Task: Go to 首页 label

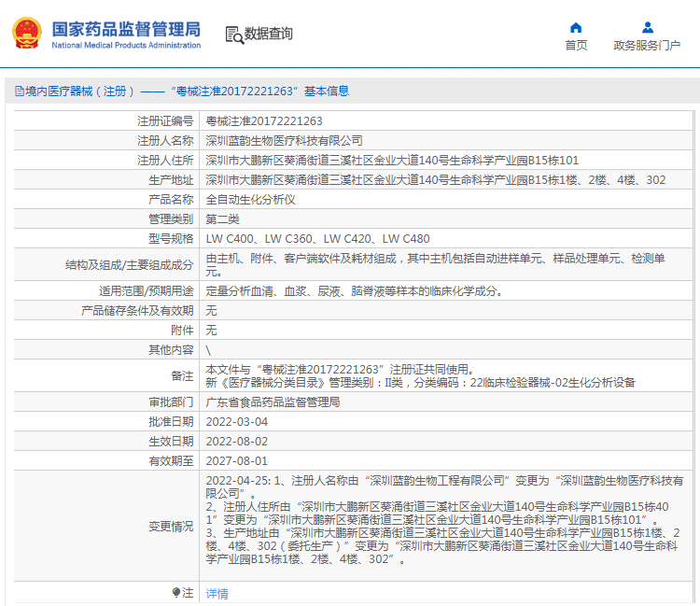Action: coord(576,45)
